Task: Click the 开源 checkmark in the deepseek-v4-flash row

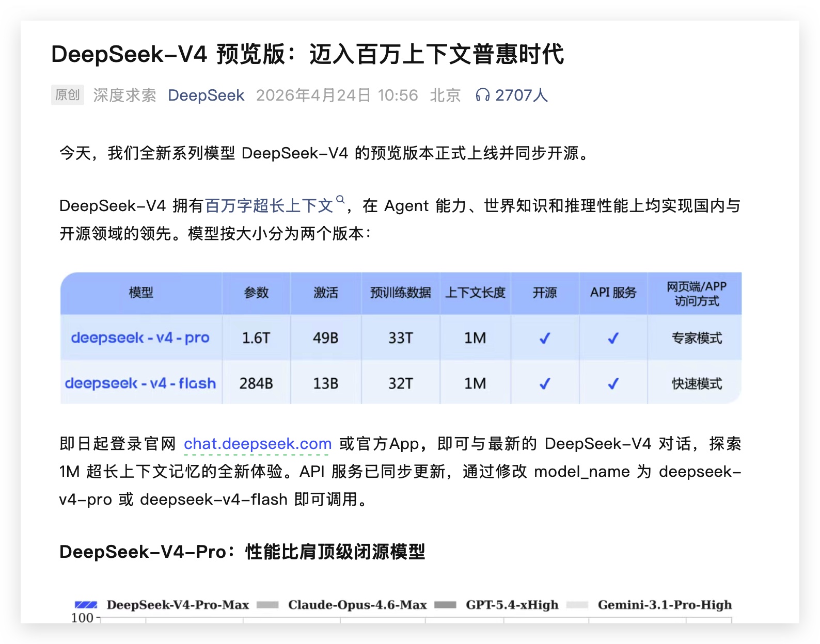Action: click(x=545, y=384)
